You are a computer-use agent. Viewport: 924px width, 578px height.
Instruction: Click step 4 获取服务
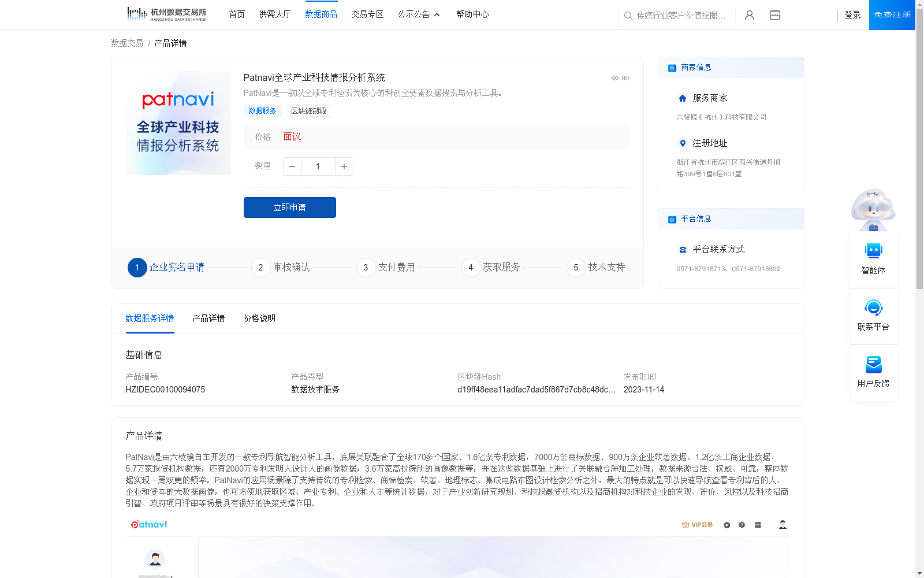coord(491,268)
